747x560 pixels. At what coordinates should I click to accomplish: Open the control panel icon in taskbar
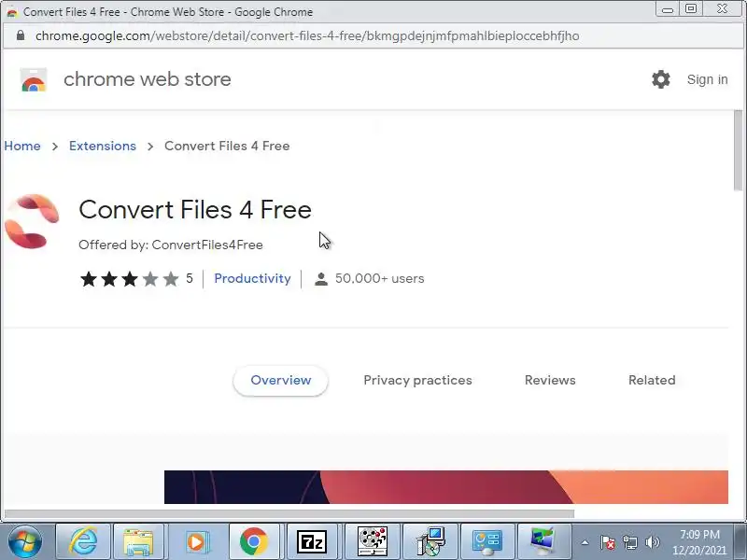[x=486, y=541]
